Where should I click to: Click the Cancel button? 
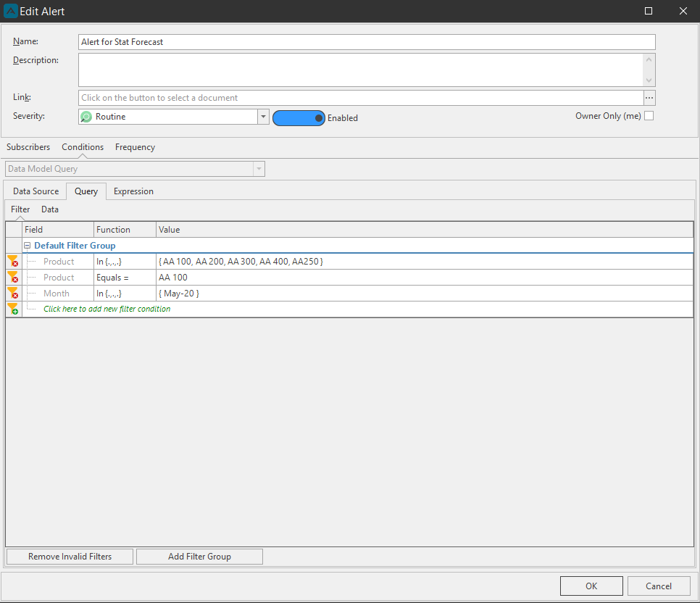point(659,586)
